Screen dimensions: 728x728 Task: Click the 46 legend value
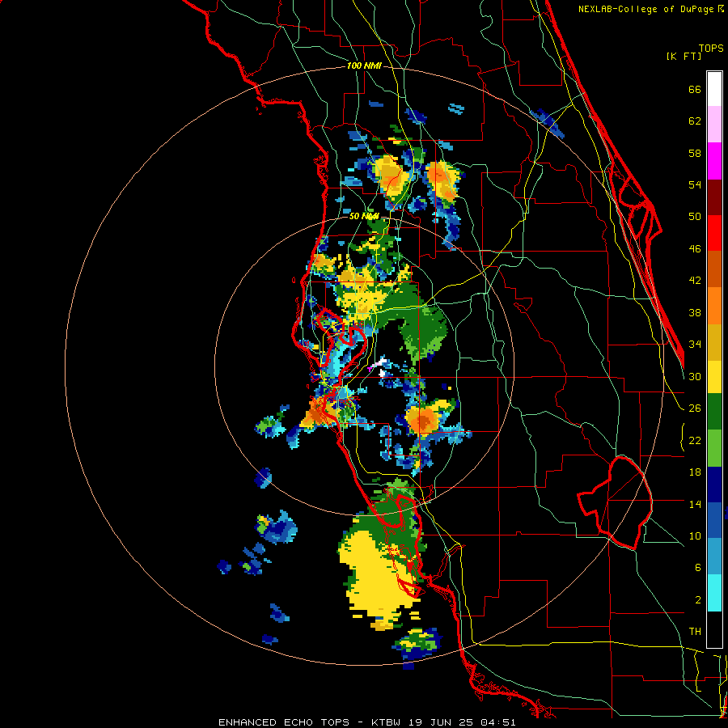click(x=695, y=249)
